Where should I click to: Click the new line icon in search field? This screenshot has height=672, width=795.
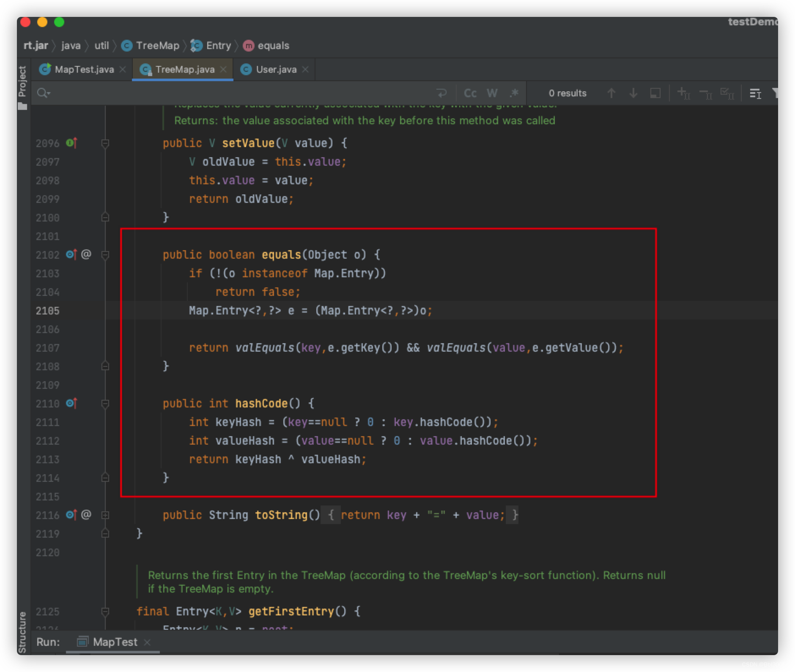[x=441, y=93]
